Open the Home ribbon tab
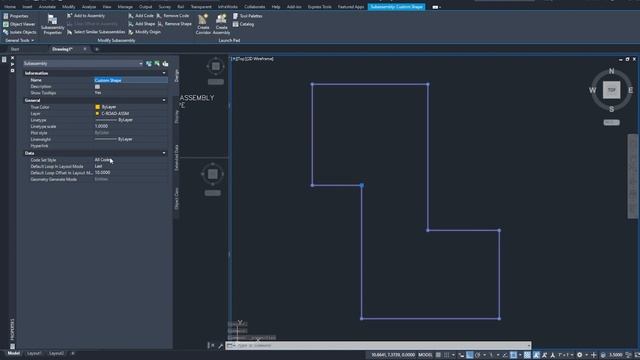Viewport: 640px width, 360px height. [10, 7]
